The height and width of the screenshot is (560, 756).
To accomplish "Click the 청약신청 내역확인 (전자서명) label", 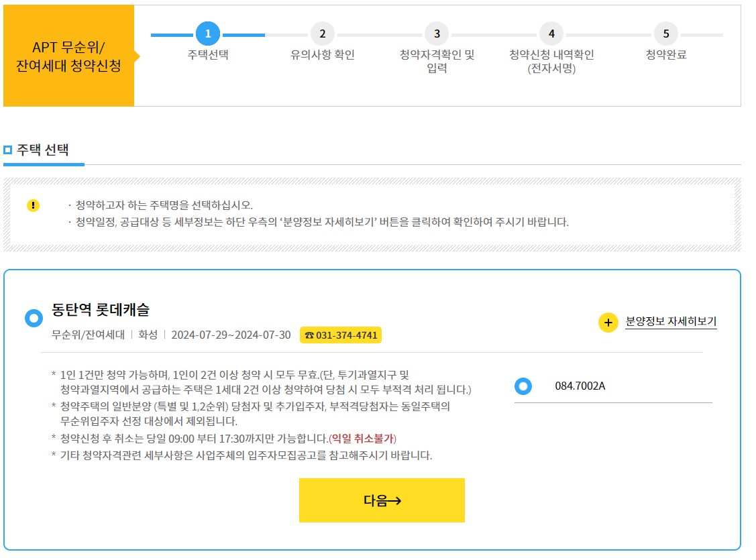I will tap(551, 61).
